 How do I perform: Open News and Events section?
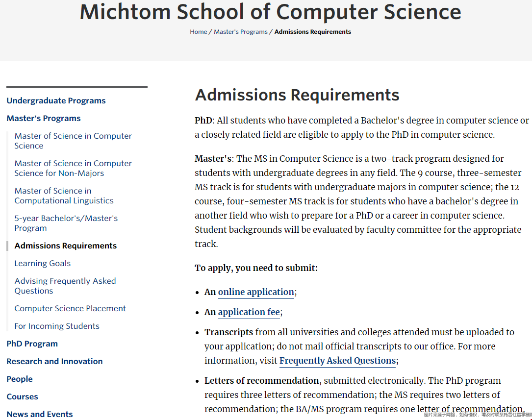[x=39, y=414]
